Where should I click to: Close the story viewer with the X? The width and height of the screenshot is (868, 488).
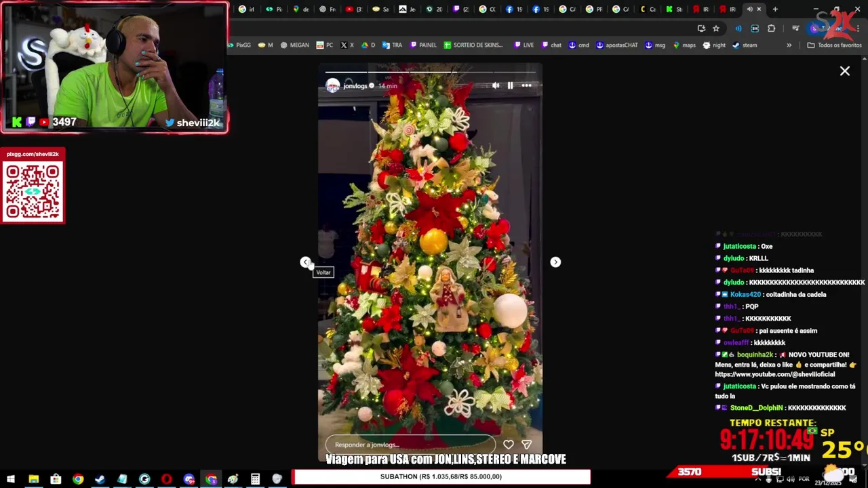pos(845,70)
